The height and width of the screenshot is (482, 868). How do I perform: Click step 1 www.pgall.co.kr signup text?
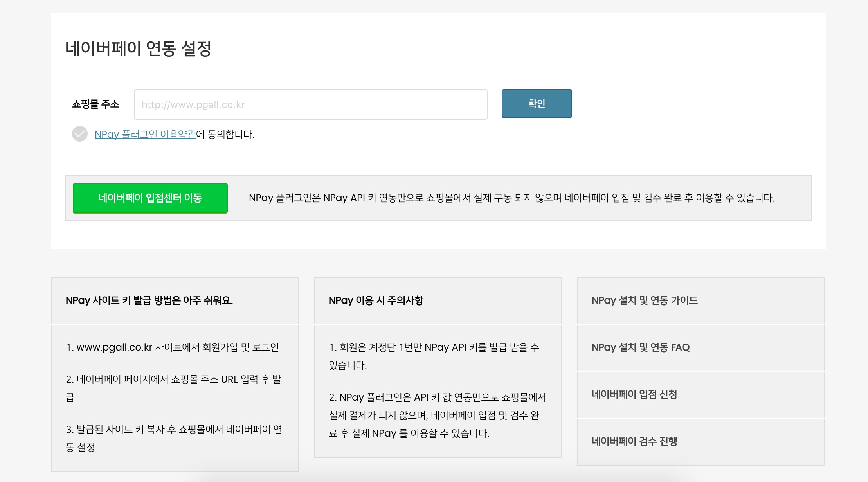click(x=172, y=347)
